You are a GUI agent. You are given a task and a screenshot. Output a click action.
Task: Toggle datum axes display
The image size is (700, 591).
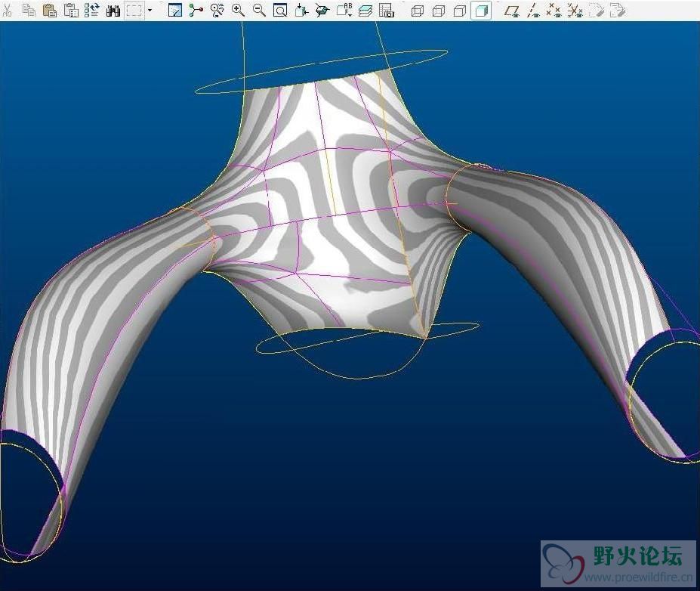(532, 11)
